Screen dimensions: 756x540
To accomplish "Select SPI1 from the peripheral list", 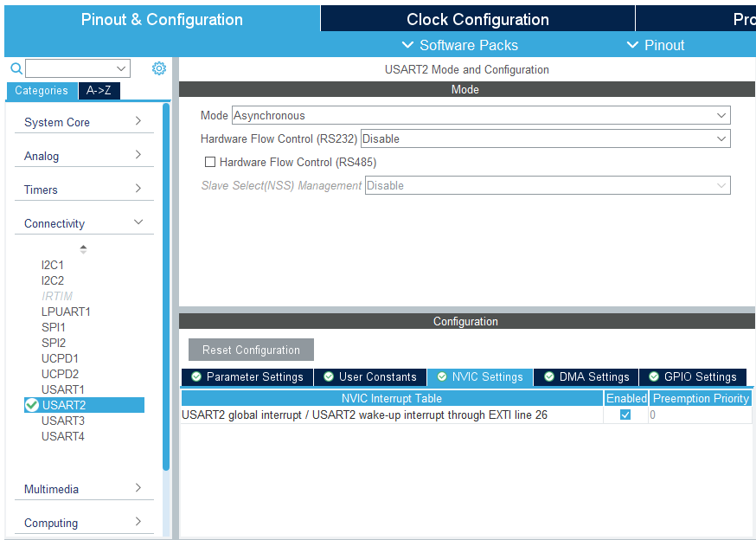I will coord(52,326).
